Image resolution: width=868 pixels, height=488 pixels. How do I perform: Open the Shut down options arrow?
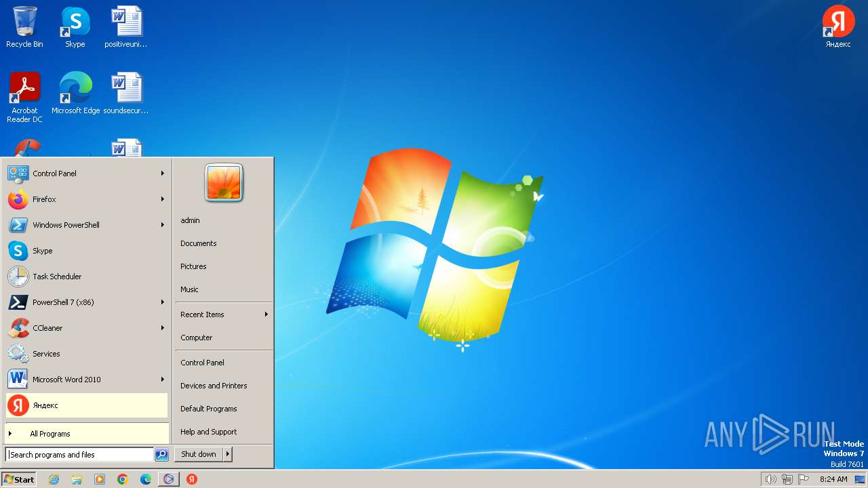tap(228, 454)
